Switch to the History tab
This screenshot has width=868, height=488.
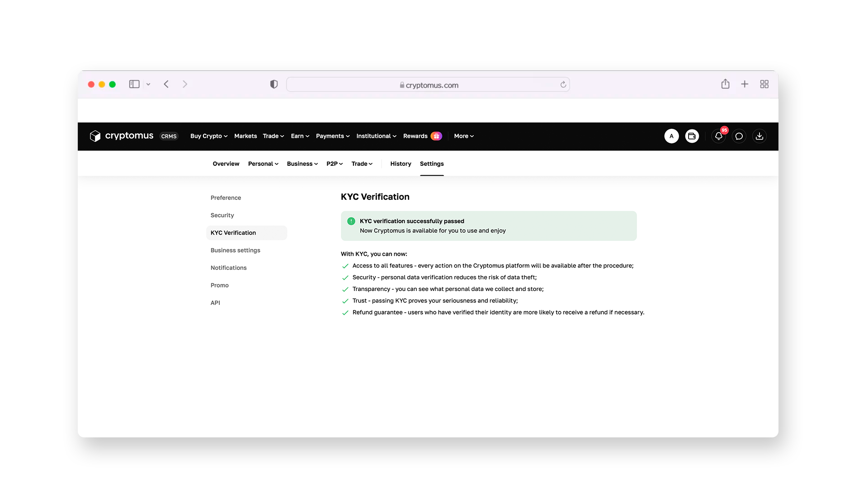pos(401,164)
